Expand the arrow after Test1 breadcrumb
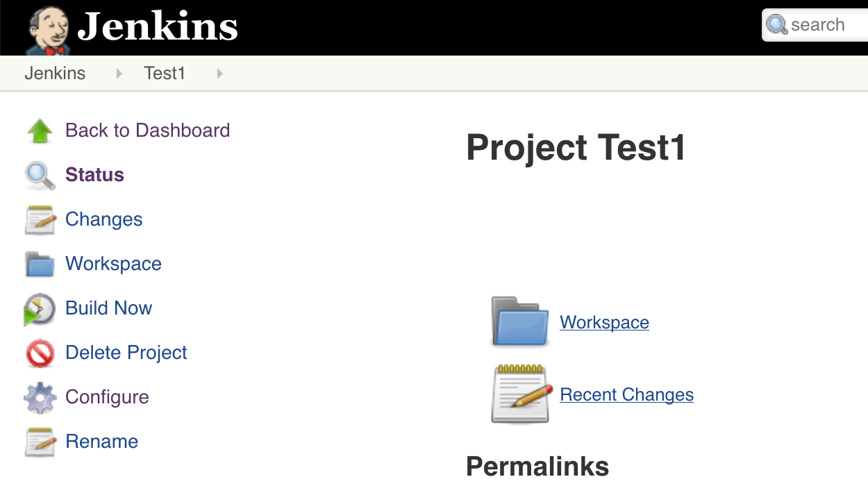 [x=220, y=74]
